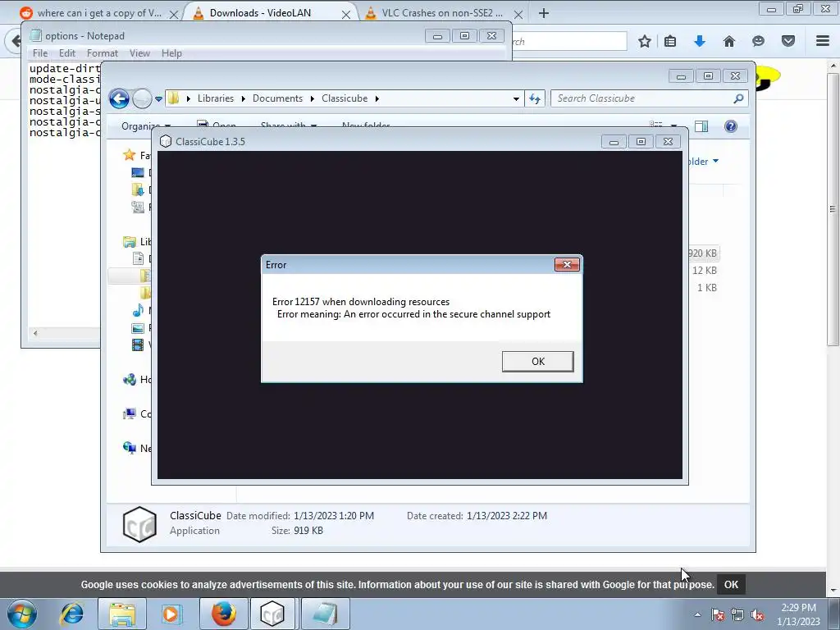Click the network tray icon

[x=737, y=614]
